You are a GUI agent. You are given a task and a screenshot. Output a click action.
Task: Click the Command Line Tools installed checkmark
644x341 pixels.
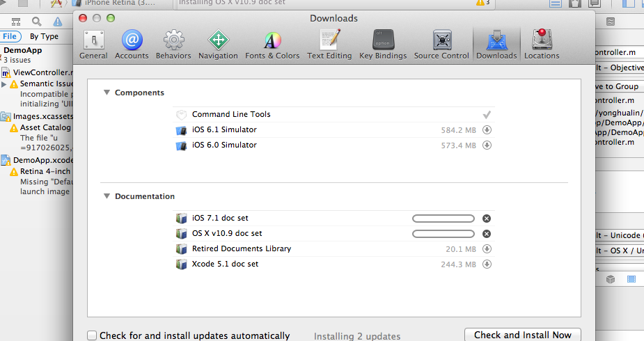(x=487, y=115)
